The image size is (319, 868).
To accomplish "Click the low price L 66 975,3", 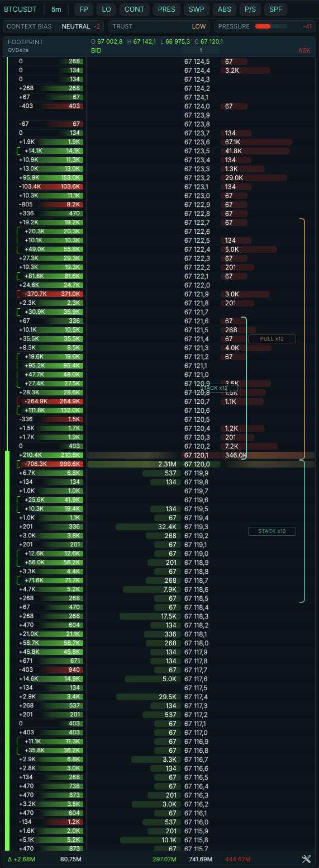I will (176, 41).
